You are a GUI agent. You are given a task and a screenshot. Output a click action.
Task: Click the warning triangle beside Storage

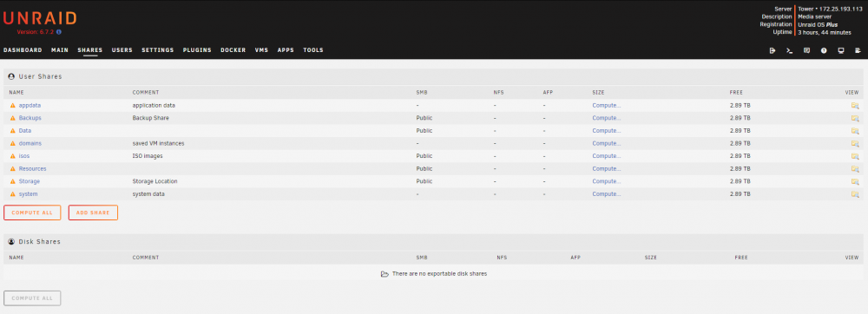pyautogui.click(x=13, y=181)
